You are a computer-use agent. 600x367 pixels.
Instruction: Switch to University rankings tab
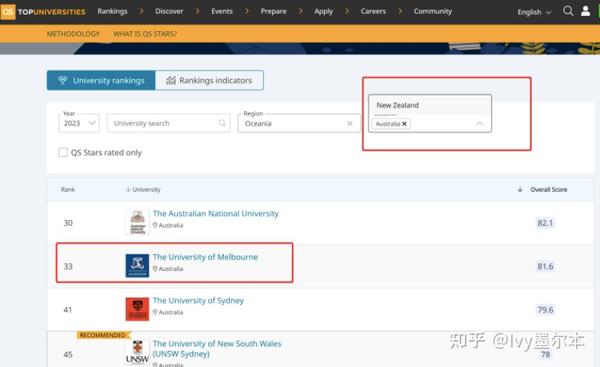pyautogui.click(x=101, y=80)
